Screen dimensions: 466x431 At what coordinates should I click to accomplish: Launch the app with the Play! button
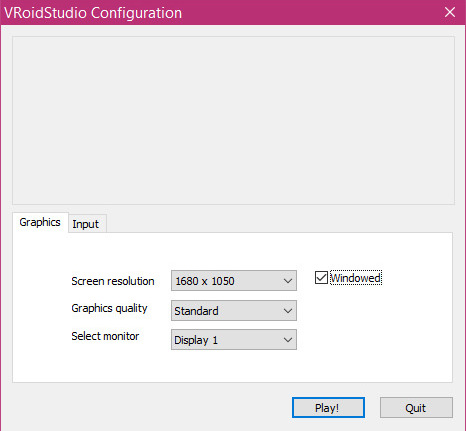pyautogui.click(x=328, y=408)
